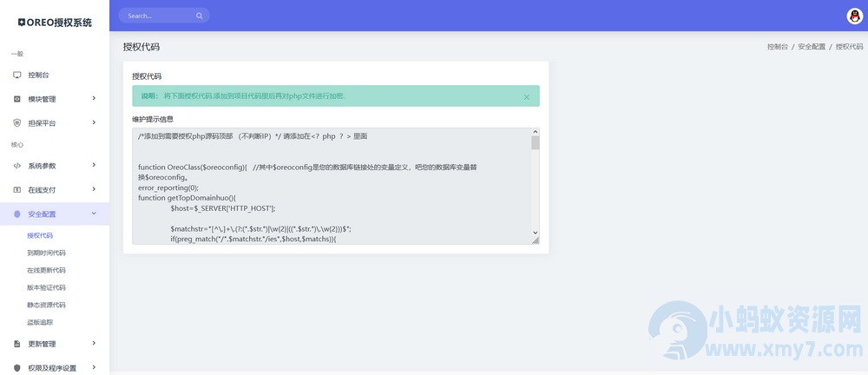Viewport: 868px width, 375px height.
Task: Click the 一般 sidebar section label
Action: (17, 54)
